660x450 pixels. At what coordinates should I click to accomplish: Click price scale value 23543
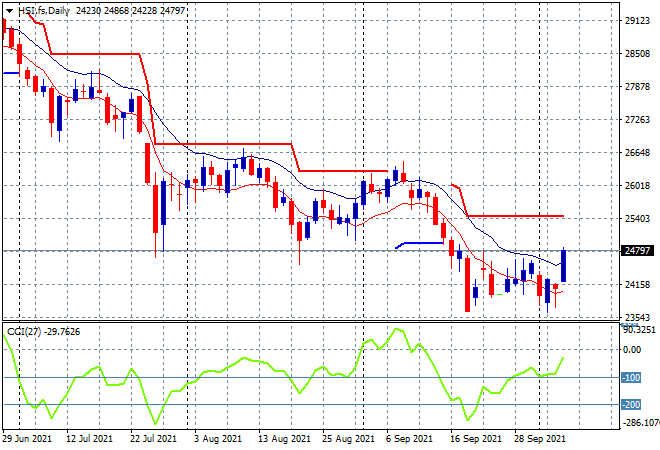tap(637, 317)
